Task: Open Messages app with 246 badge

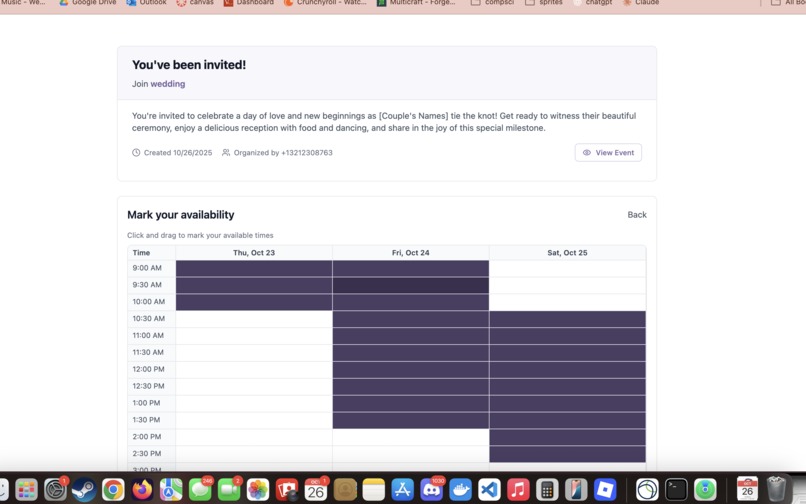Action: [x=200, y=489]
